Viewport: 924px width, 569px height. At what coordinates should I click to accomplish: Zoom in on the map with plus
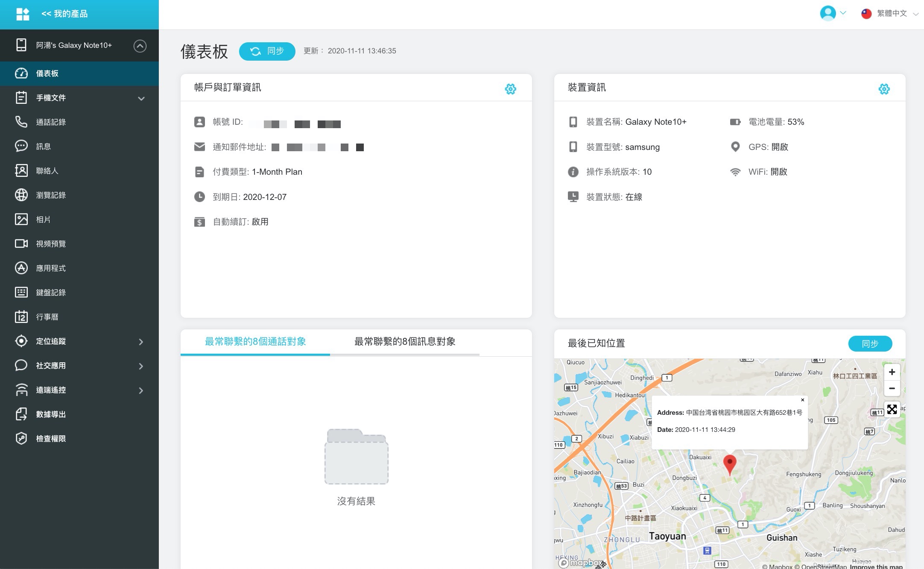point(892,372)
